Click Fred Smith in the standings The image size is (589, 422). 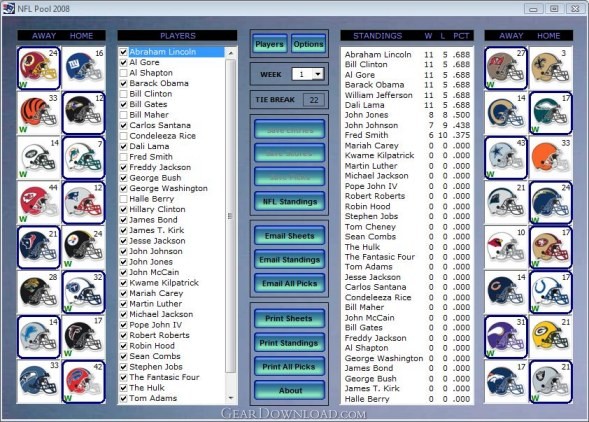click(x=367, y=135)
